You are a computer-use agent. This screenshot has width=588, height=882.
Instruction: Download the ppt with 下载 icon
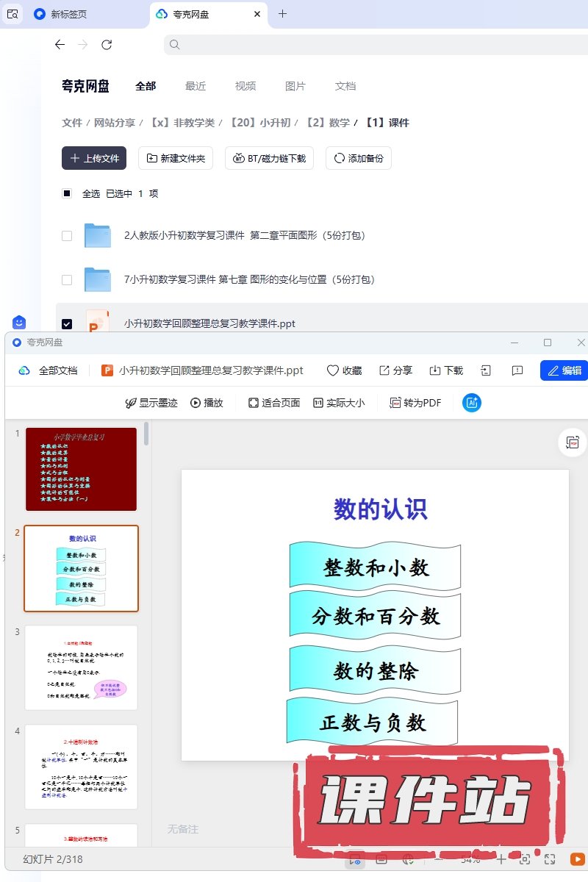tap(434, 370)
